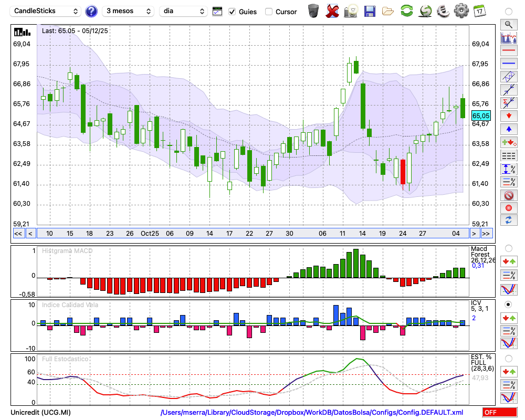Screen dimensions: 525x420
Task: Open the CandleSticks chart type dropdown
Action: 46,11
